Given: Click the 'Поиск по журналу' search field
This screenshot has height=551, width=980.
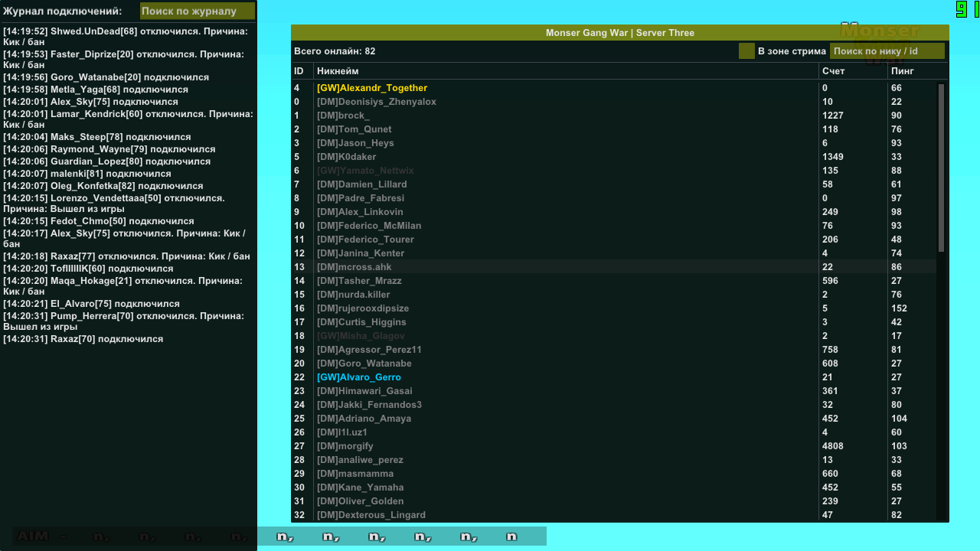Looking at the screenshot, I should tap(198, 11).
